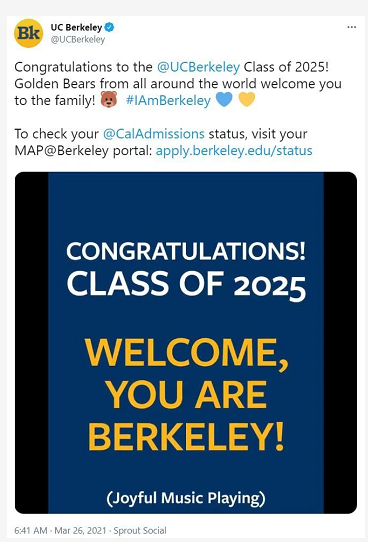Image resolution: width=368 pixels, height=542 pixels.
Task: Click the Joyful Music Playing caption
Action: coord(186,498)
